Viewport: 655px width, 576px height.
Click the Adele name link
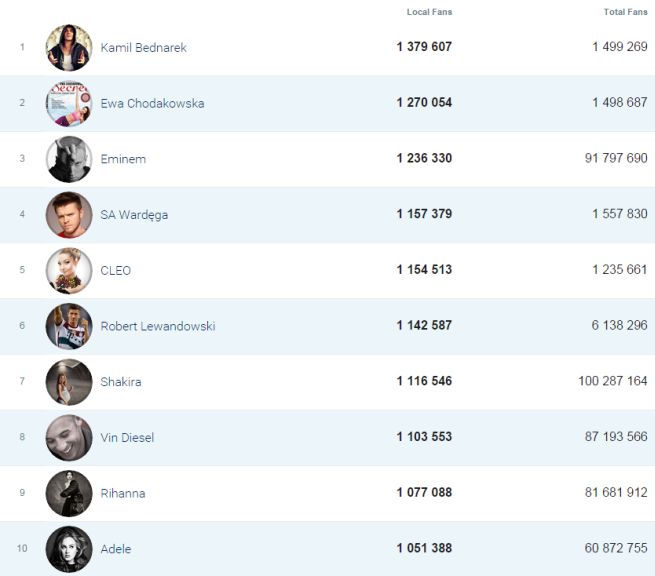coord(116,549)
